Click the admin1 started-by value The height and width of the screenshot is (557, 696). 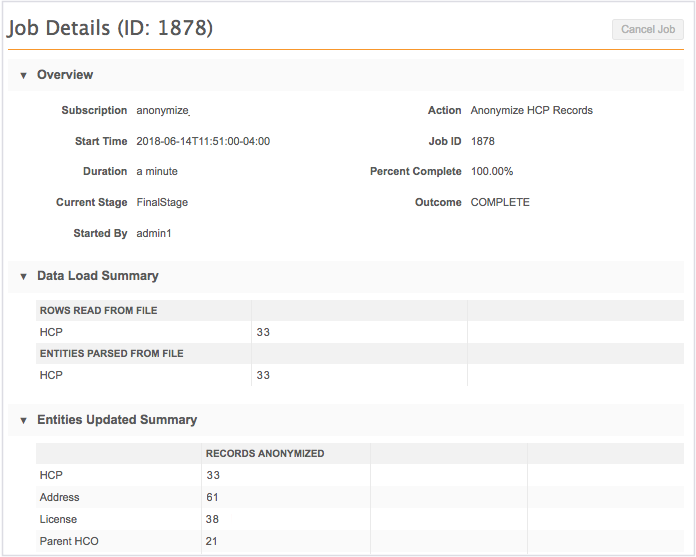point(155,233)
